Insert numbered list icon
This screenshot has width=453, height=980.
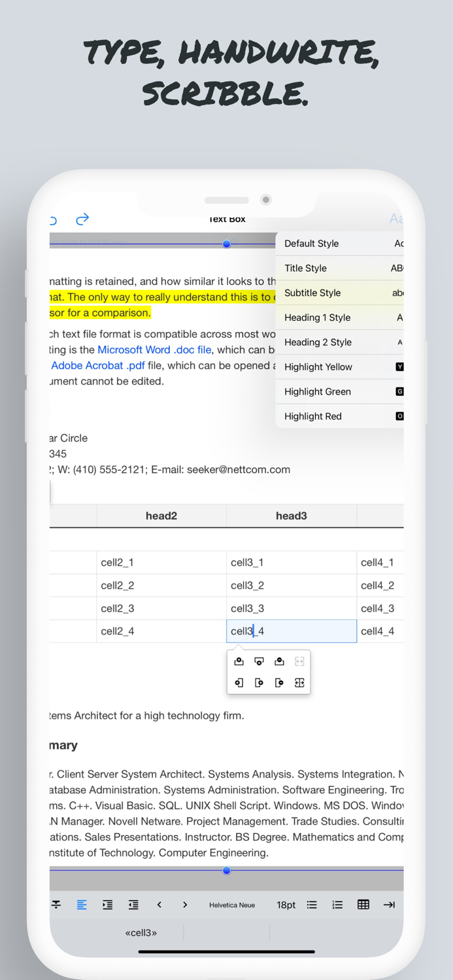pos(337,905)
